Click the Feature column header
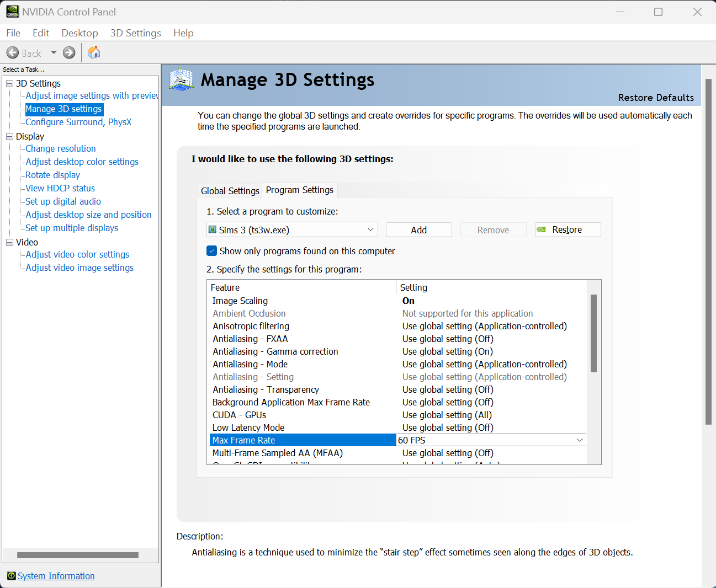 click(x=302, y=287)
